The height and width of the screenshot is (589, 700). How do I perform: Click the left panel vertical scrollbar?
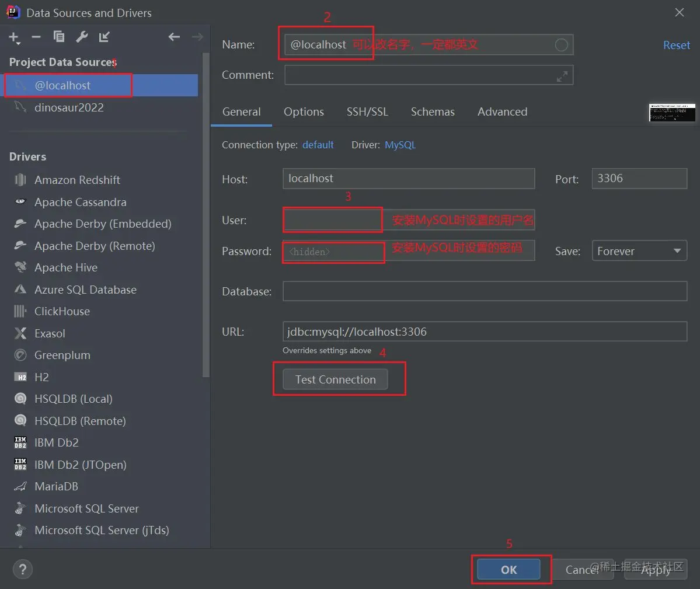coord(206,214)
